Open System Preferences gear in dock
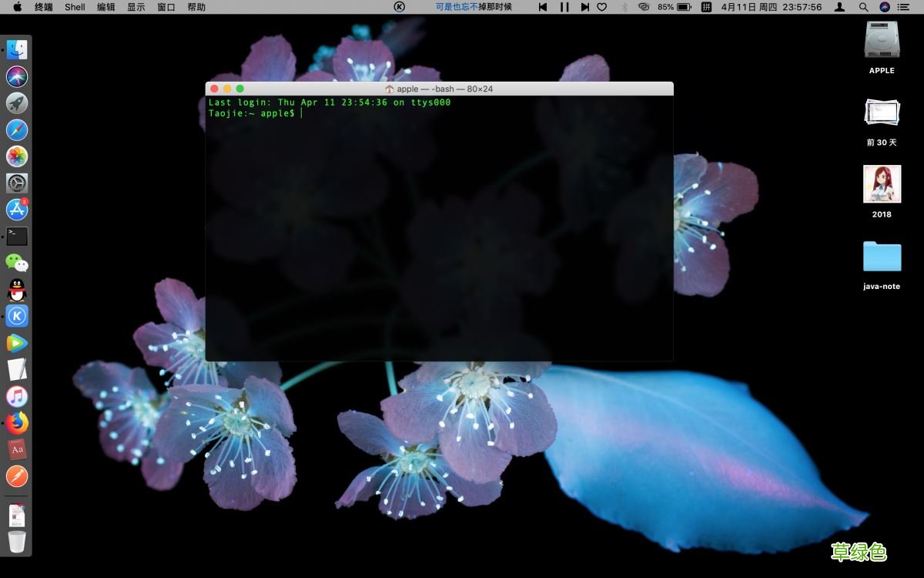924x578 pixels. (17, 183)
